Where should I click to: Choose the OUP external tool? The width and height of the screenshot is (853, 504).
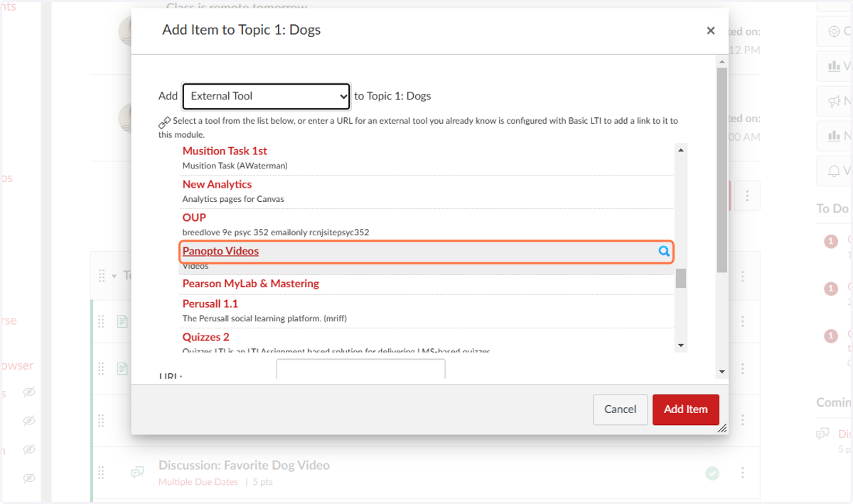point(194,218)
